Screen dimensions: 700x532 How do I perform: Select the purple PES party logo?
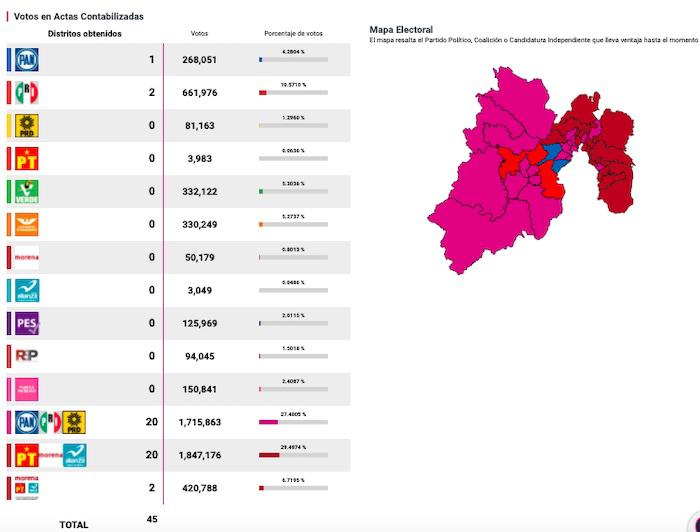point(27,324)
